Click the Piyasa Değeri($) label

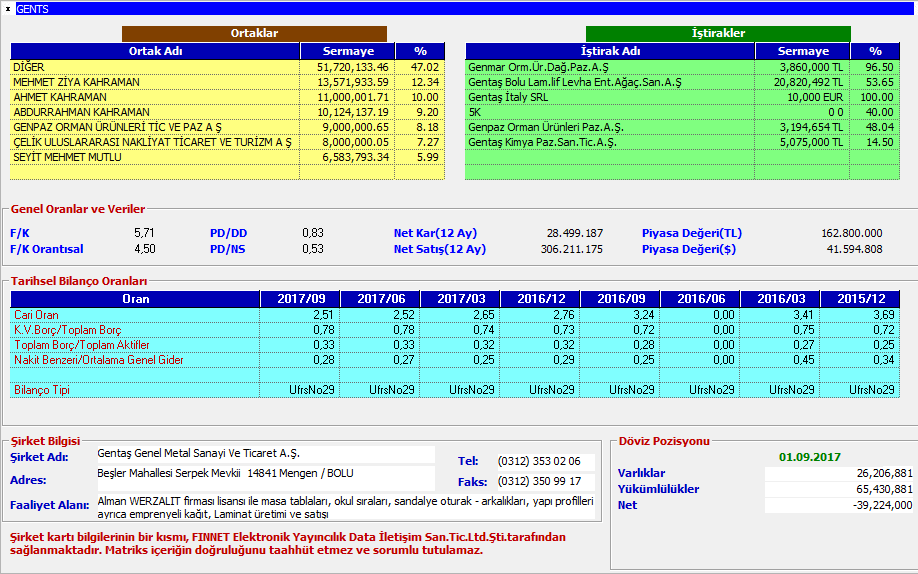[689, 249]
